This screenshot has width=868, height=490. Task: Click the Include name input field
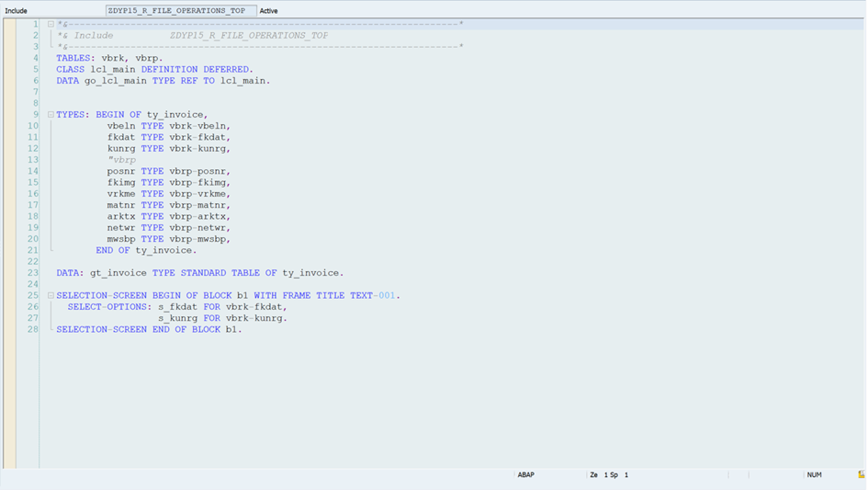(180, 11)
